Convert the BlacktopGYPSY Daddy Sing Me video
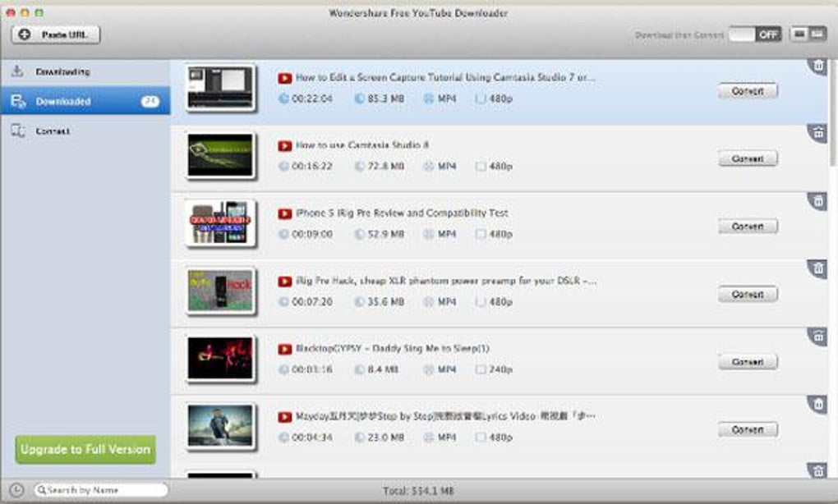Screen dimensions: 838x504 pos(748,362)
